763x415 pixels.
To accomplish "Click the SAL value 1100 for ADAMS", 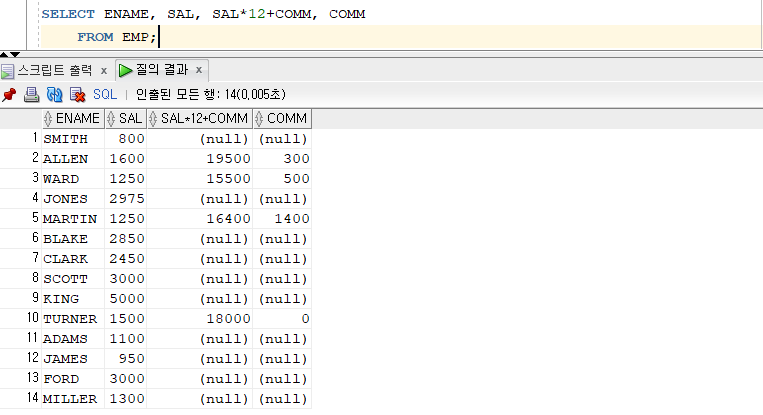I will tap(126, 339).
